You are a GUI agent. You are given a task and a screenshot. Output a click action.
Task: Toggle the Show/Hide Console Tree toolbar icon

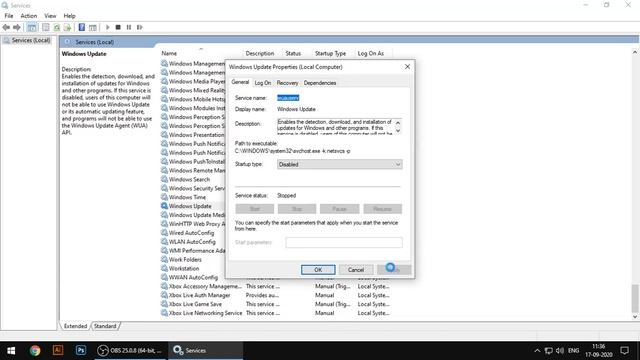click(x=32, y=27)
